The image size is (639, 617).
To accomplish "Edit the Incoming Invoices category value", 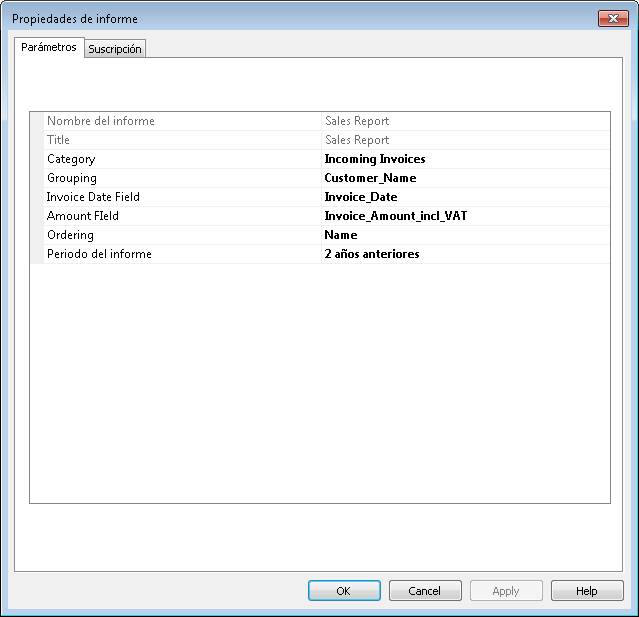I will pos(465,159).
